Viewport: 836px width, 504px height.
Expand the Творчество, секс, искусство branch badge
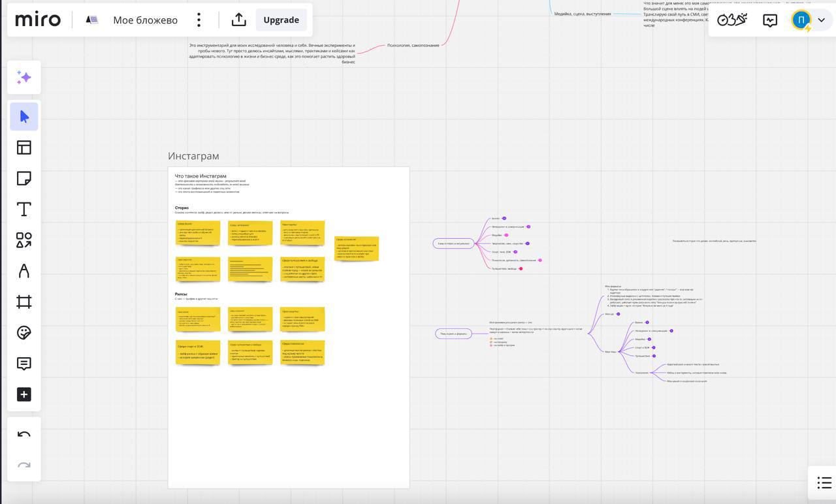pos(527,244)
